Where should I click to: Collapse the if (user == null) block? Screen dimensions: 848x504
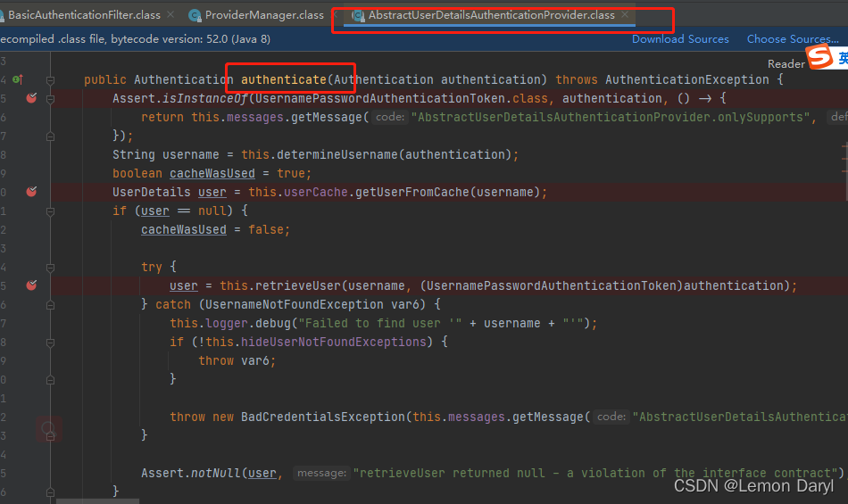pyautogui.click(x=50, y=211)
